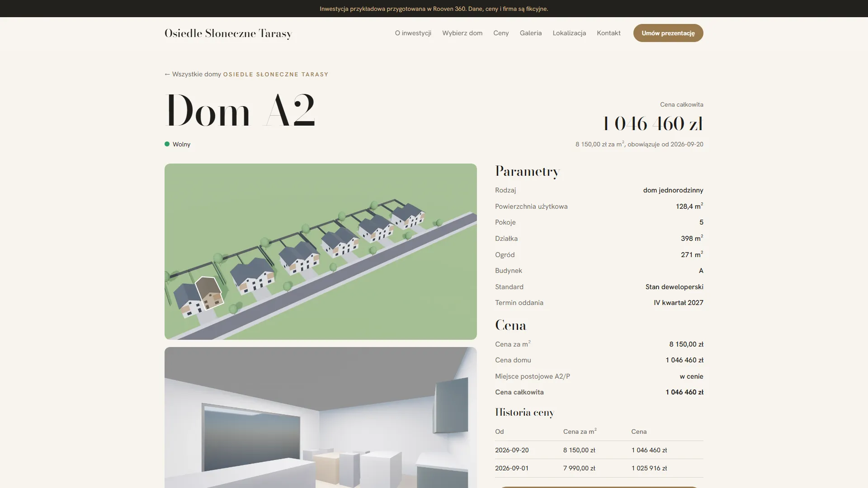Select the highlighted house A2 on the map

pos(209,293)
